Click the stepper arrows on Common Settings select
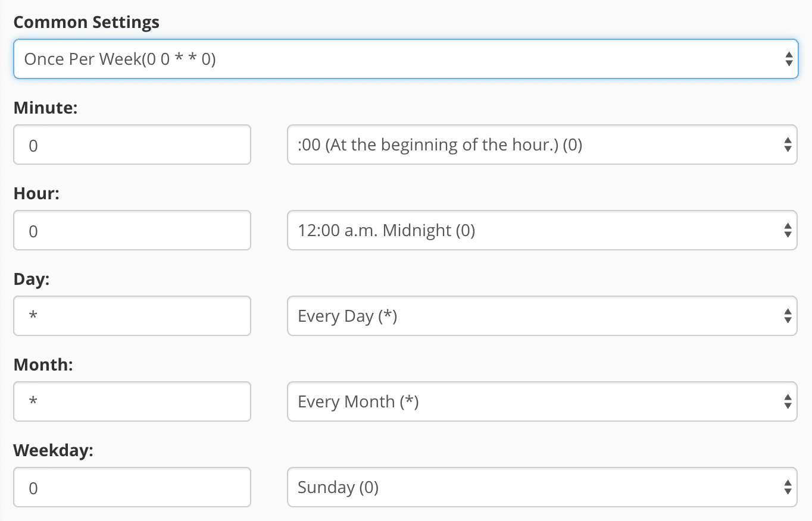Viewport: 812px width, 521px height. (x=789, y=59)
